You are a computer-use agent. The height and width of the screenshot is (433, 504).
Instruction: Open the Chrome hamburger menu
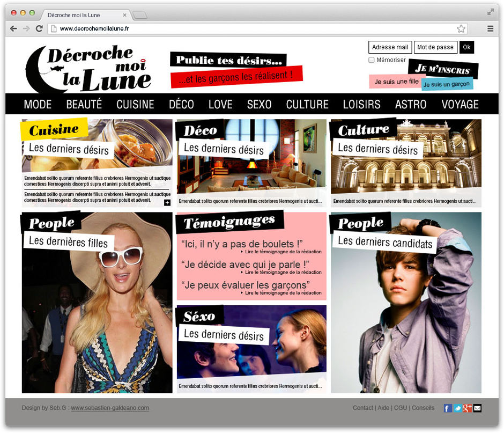[490, 28]
